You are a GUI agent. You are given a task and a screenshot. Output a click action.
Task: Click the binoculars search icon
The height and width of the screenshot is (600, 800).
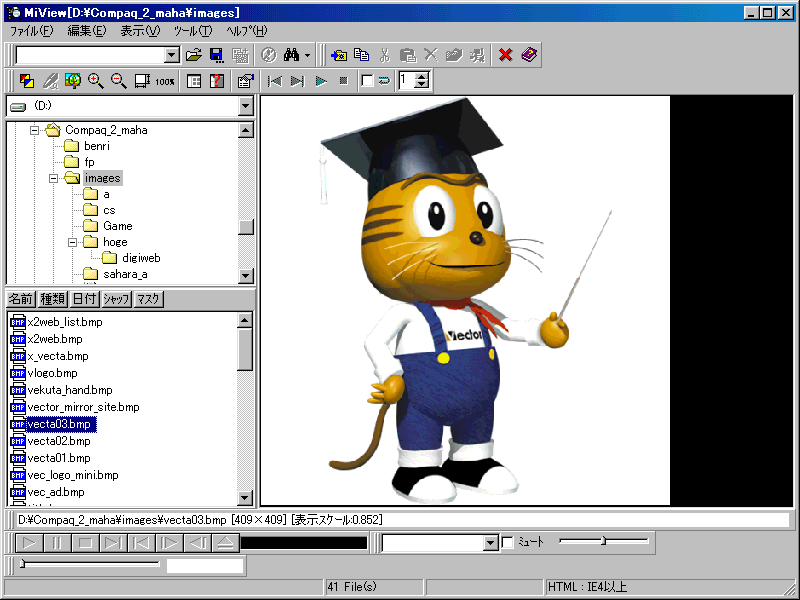coord(291,55)
